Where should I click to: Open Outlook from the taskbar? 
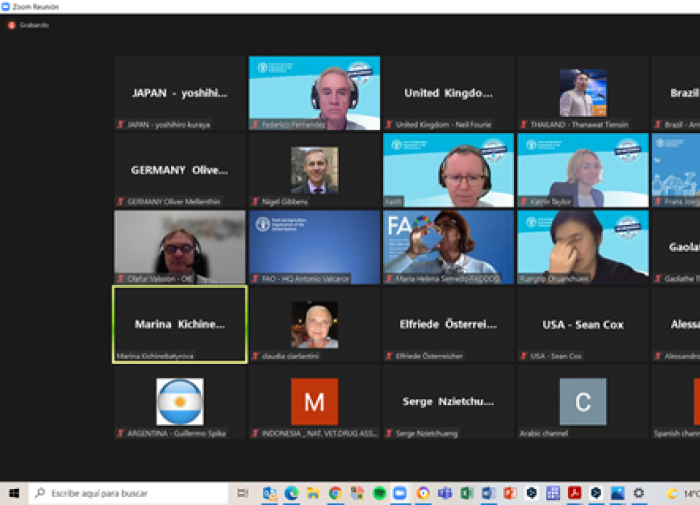coord(270,493)
